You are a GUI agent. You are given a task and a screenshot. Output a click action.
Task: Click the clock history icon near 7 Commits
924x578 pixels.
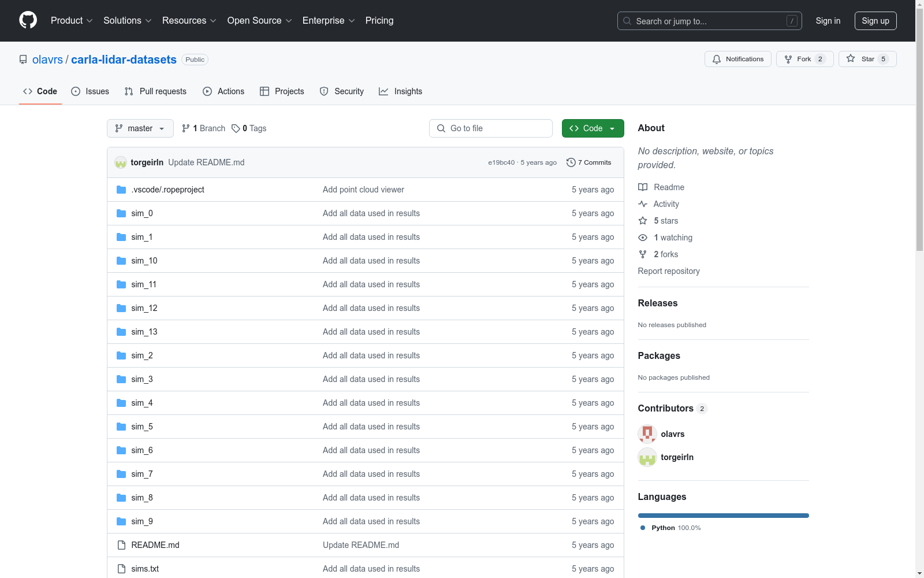(x=571, y=162)
